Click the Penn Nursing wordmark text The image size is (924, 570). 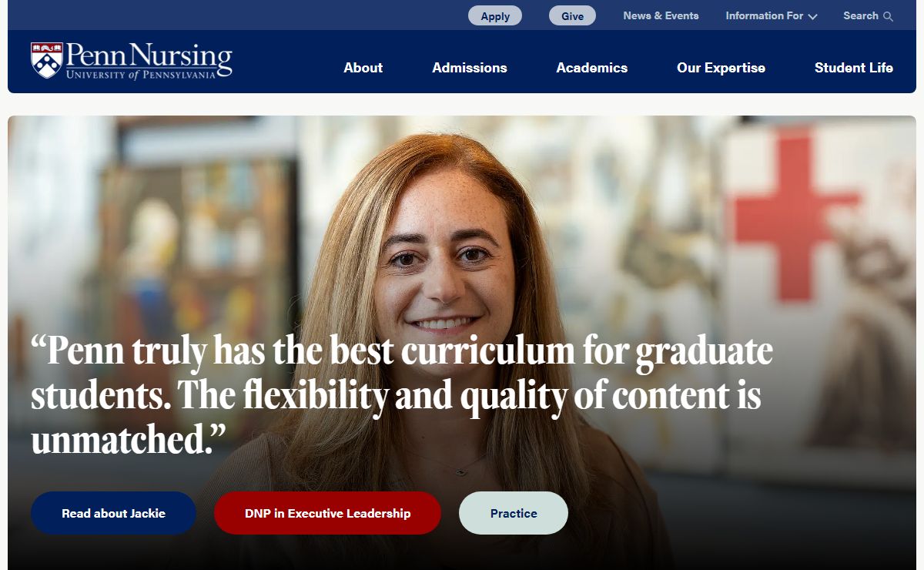point(149,55)
